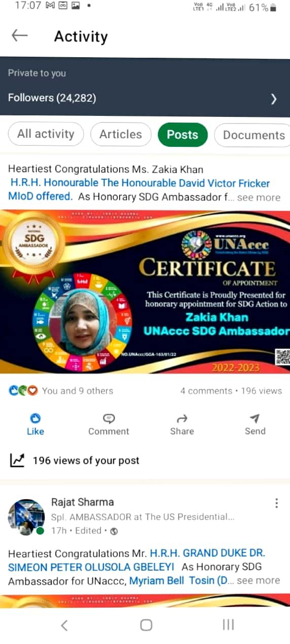Tap Android recent apps navigation icon

click(x=228, y=625)
